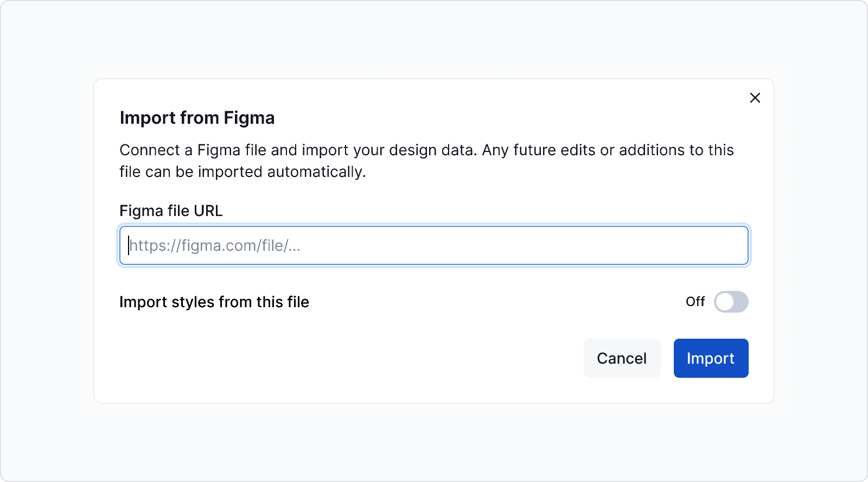The image size is (868, 482).
Task: Click the Off label beside the switch
Action: (x=695, y=302)
